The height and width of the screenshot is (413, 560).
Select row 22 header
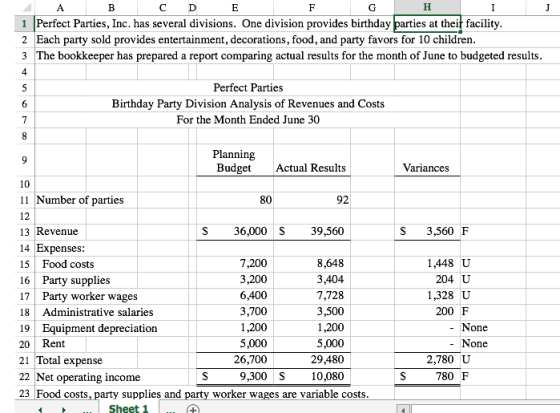coord(24,377)
